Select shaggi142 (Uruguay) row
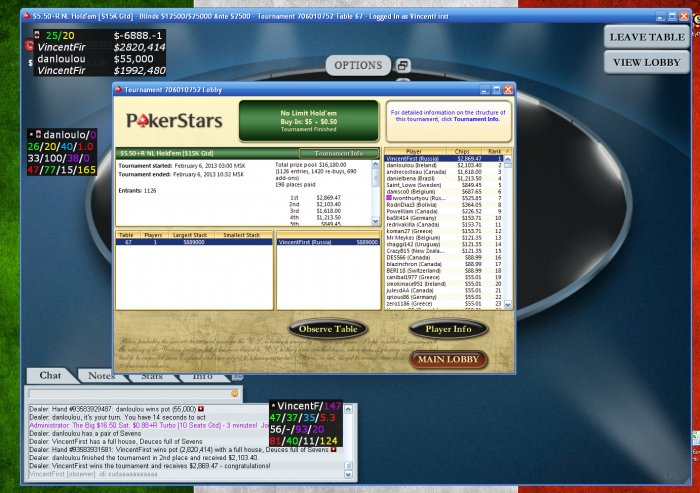The image size is (700, 493). coord(444,244)
